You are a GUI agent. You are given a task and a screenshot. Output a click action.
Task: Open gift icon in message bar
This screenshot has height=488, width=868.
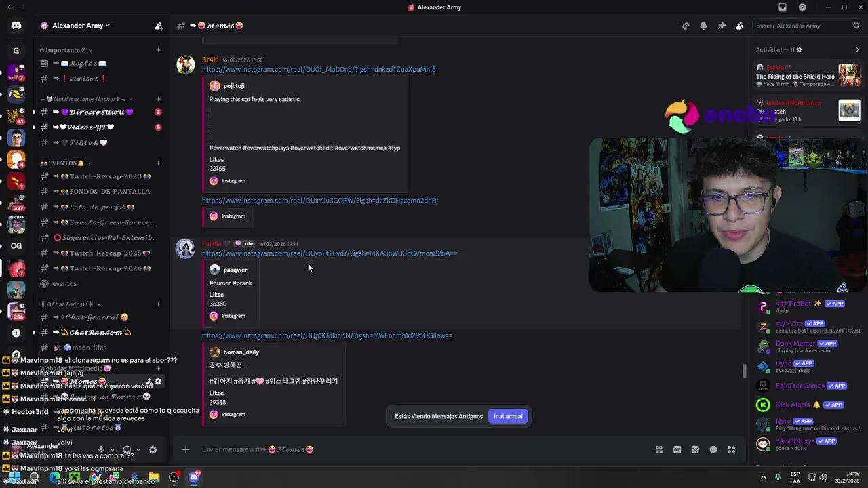click(x=658, y=449)
